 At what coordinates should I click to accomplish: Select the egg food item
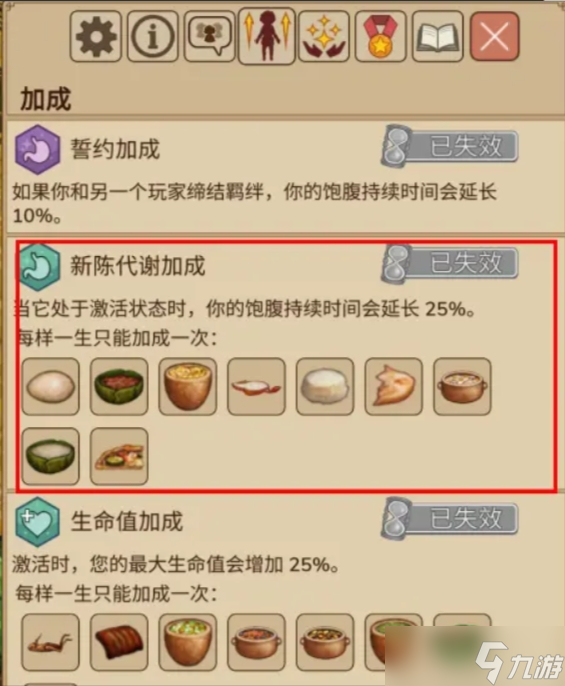(x=50, y=386)
